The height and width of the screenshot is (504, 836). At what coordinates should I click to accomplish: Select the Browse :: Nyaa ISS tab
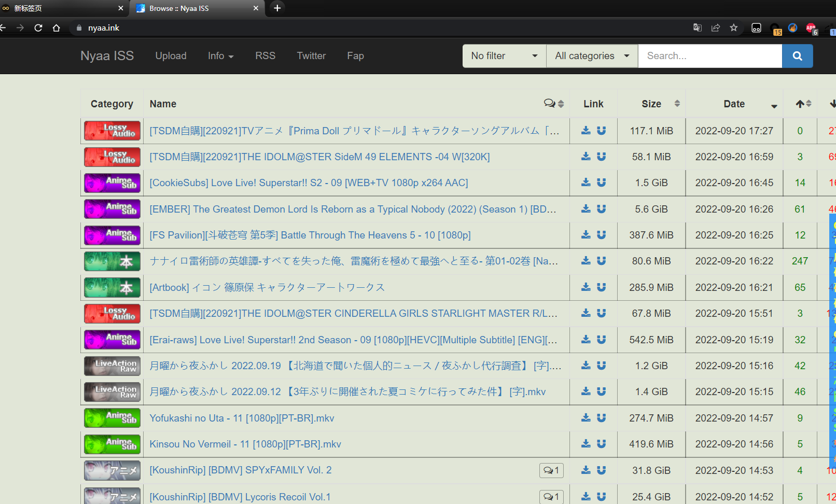point(197,8)
